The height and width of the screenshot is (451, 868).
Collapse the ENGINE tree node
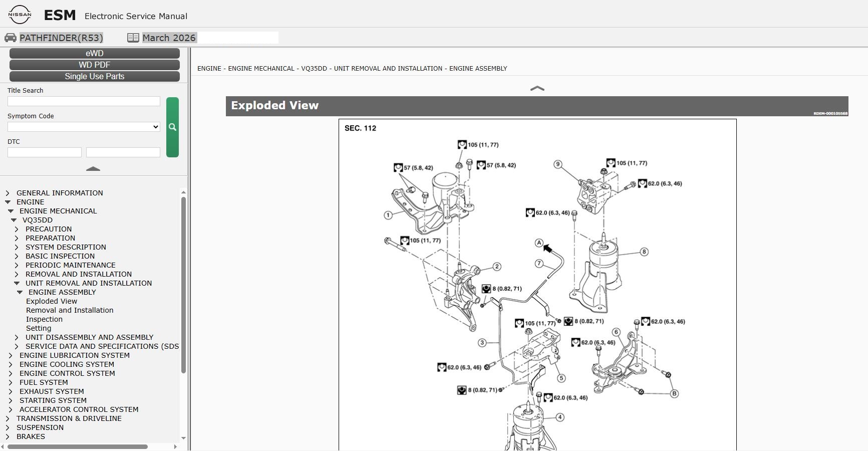coord(8,202)
